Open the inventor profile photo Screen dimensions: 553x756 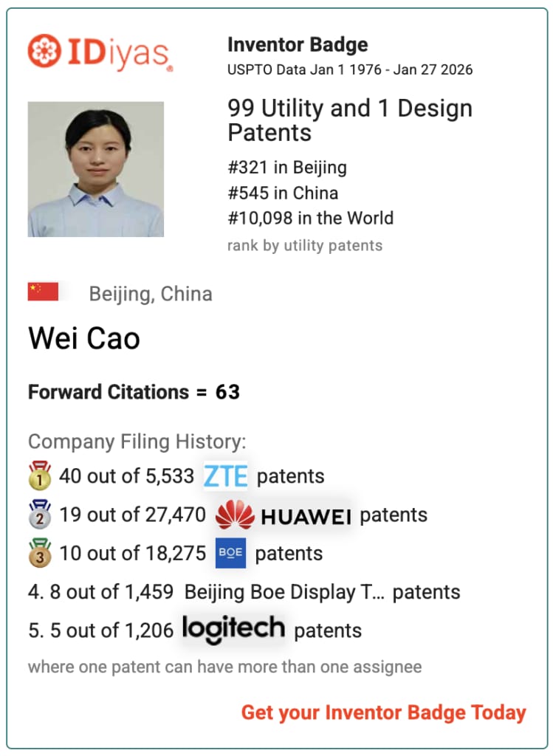(95, 169)
